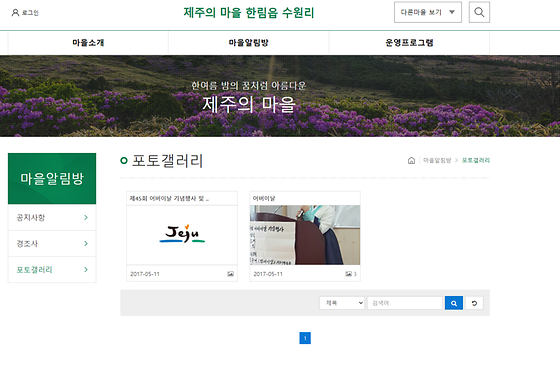Click the 검색어 search input field
The width and height of the screenshot is (560, 382).
405,303
